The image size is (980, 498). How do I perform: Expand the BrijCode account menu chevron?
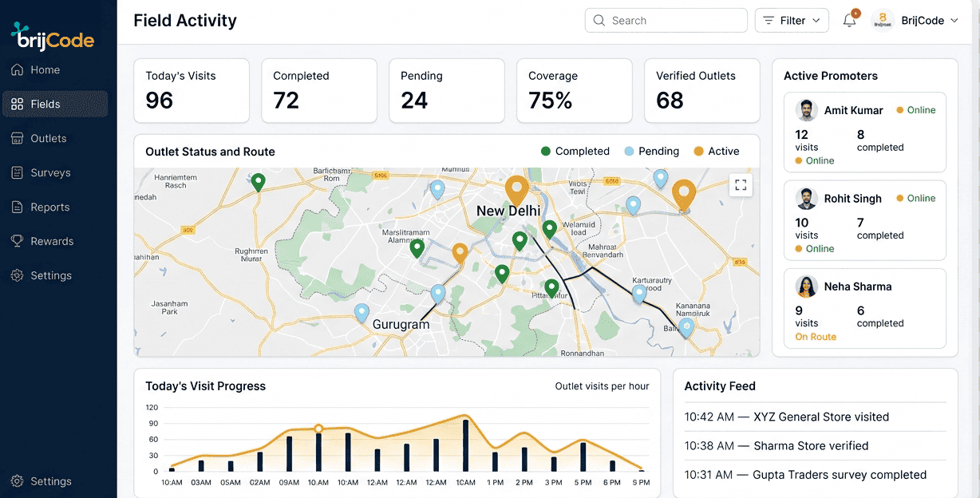click(x=954, y=21)
